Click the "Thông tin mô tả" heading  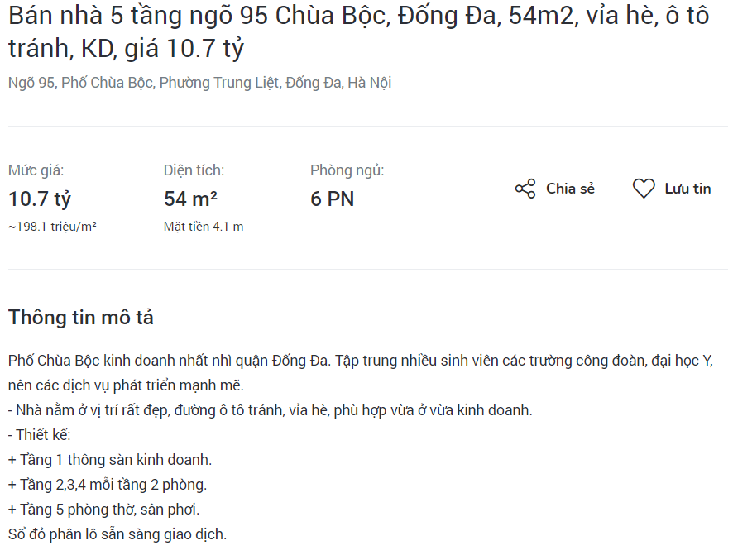click(80, 318)
